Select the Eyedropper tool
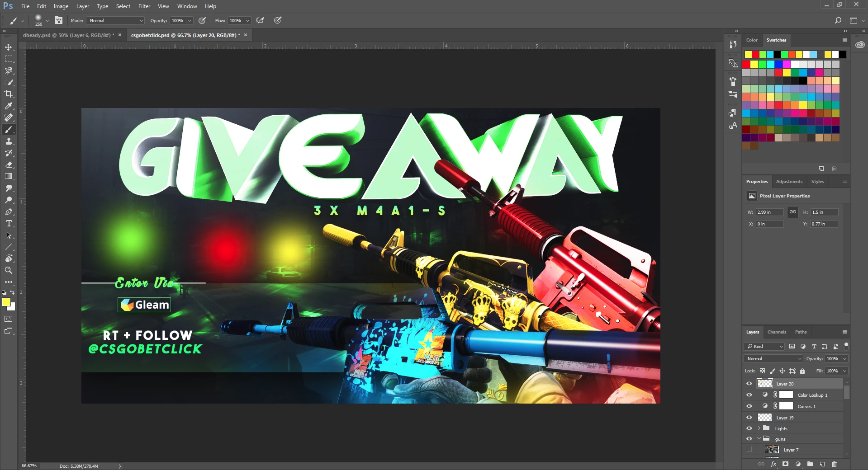The height and width of the screenshot is (470, 868). (x=9, y=106)
